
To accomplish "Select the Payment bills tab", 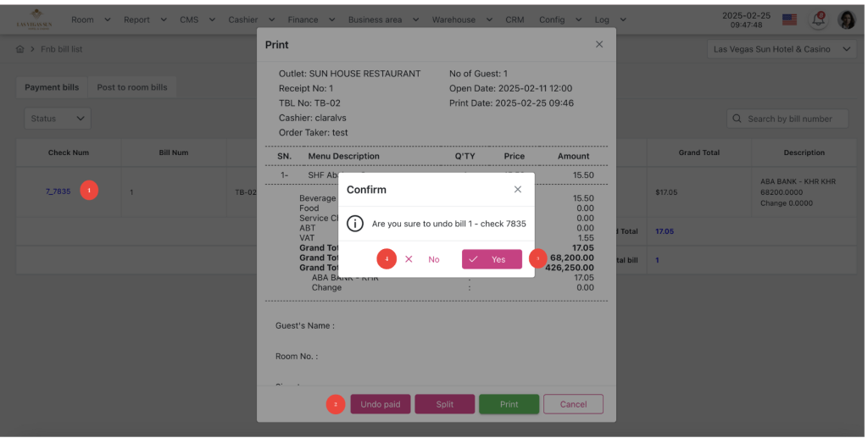I will [52, 87].
